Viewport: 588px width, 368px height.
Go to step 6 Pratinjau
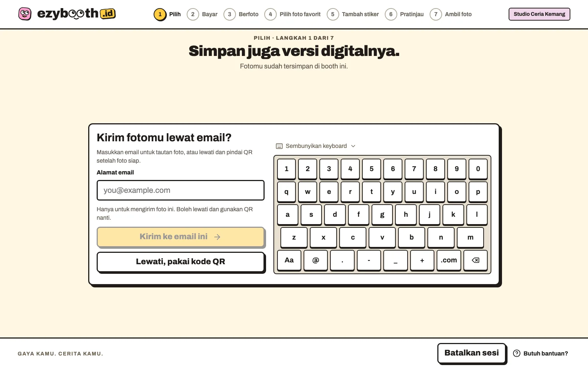404,14
